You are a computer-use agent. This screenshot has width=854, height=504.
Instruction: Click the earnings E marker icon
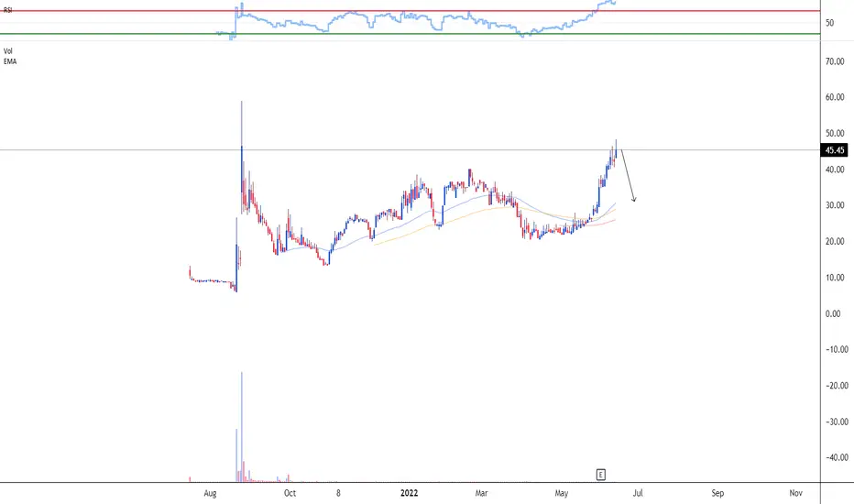coord(600,475)
